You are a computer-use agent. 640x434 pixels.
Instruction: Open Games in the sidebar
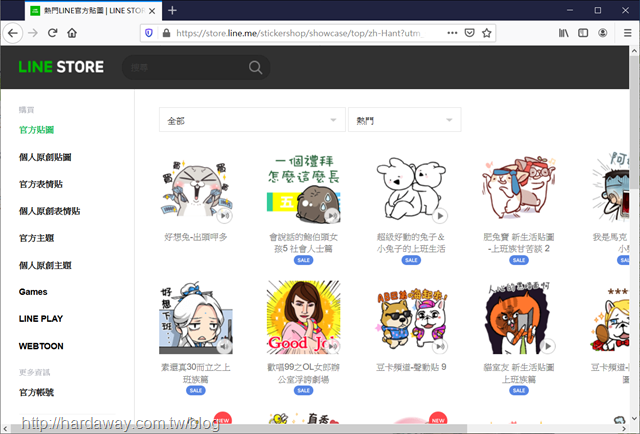point(33,292)
